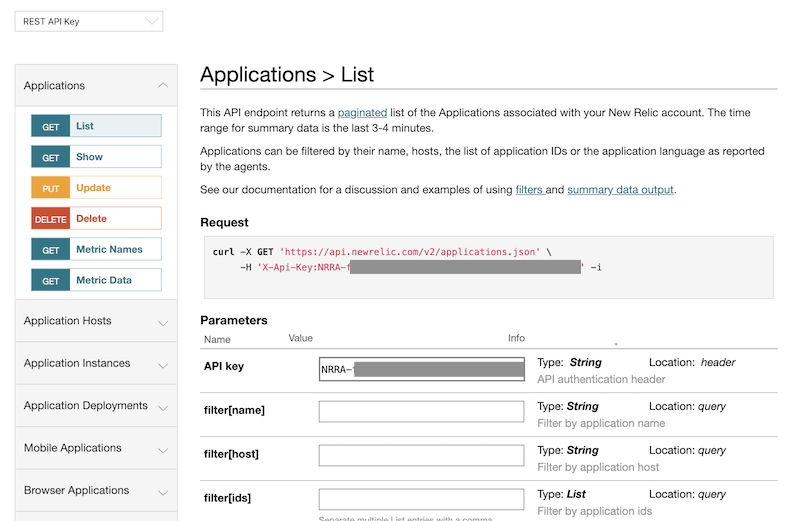Viewport: 800px width, 521px height.
Task: Click the paginated link
Action: tap(367, 113)
